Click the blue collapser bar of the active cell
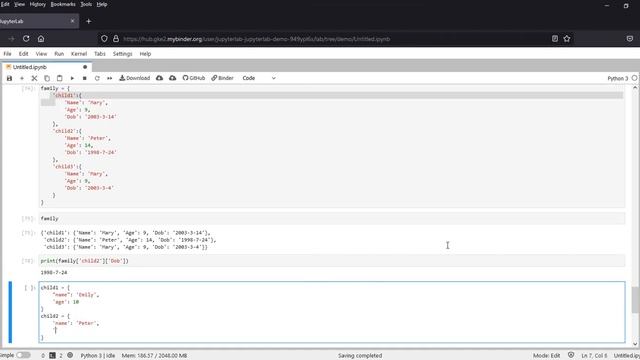Image resolution: width=640 pixels, height=360 pixels. [11, 312]
